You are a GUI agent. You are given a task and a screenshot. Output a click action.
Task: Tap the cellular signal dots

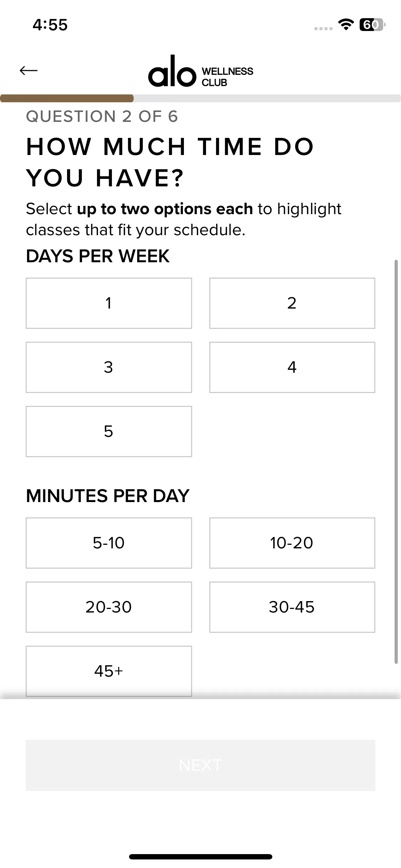323,29
